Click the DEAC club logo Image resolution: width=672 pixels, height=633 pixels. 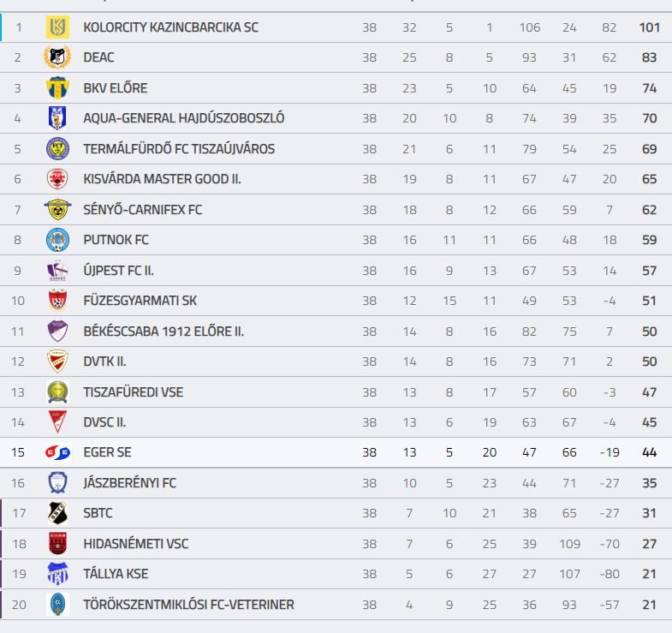[x=57, y=57]
